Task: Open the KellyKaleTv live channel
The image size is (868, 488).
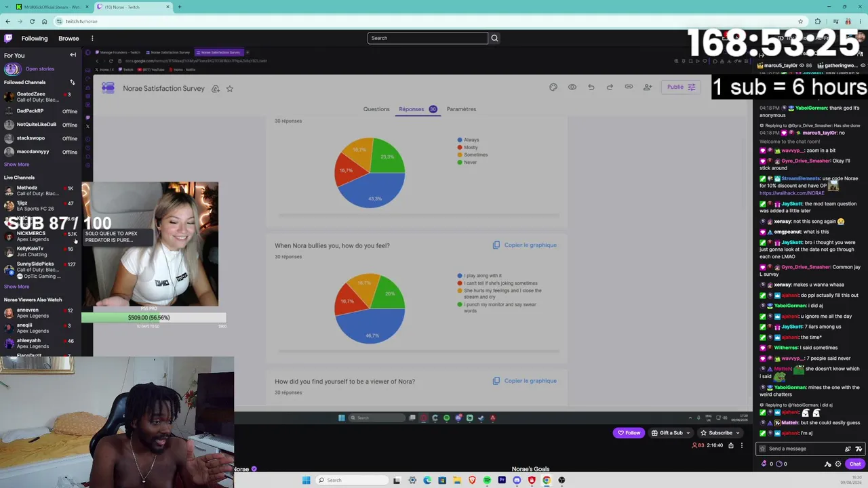Action: point(40,251)
